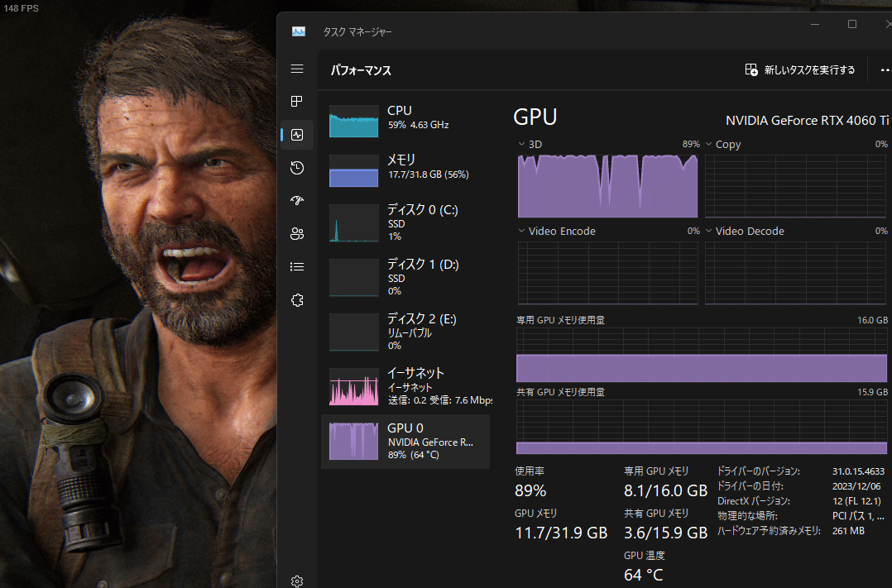Image resolution: width=892 pixels, height=588 pixels.
Task: Select ディスク 2 (E:) removable entry
Action: 405,332
